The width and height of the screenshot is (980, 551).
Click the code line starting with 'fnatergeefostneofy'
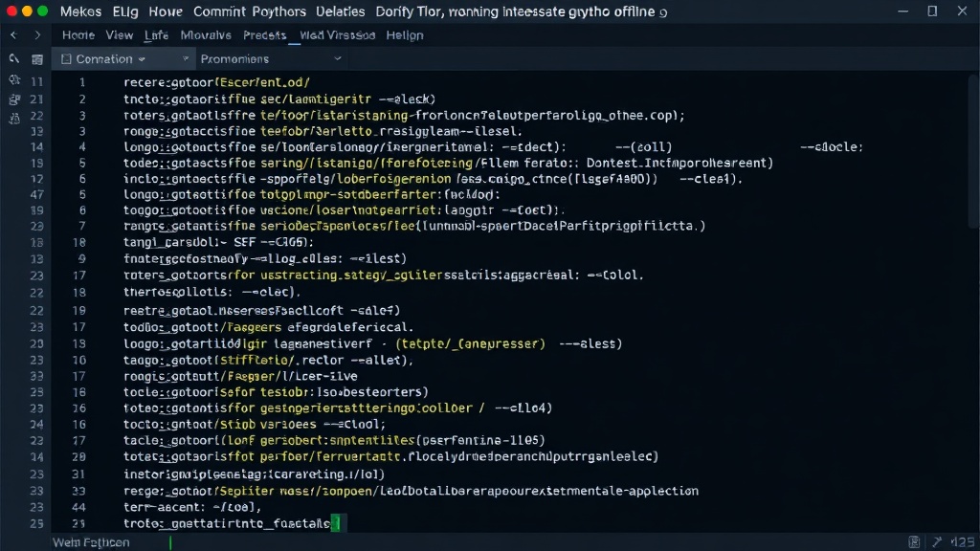[265, 258]
